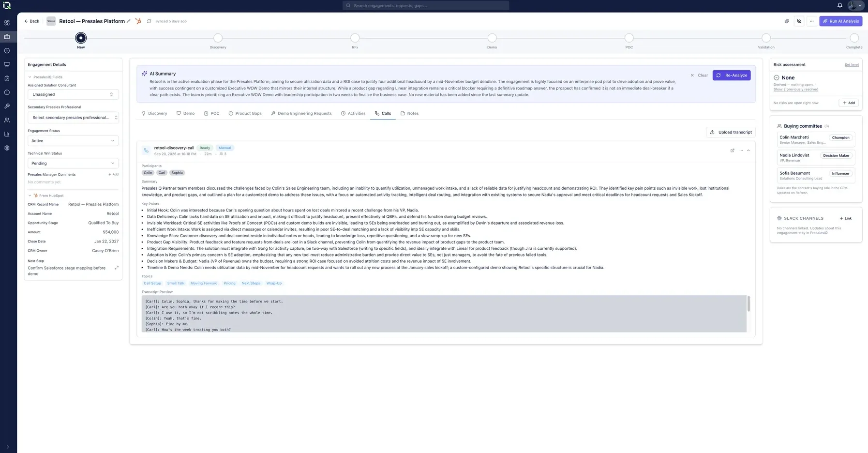Click the paperclip attachments icon
This screenshot has height=453, width=868.
(x=787, y=21)
